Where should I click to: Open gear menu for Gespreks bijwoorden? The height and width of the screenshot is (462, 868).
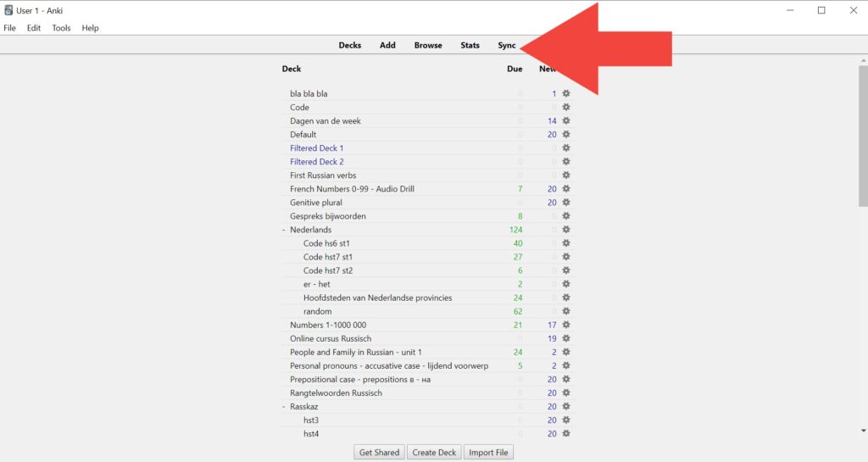click(565, 216)
